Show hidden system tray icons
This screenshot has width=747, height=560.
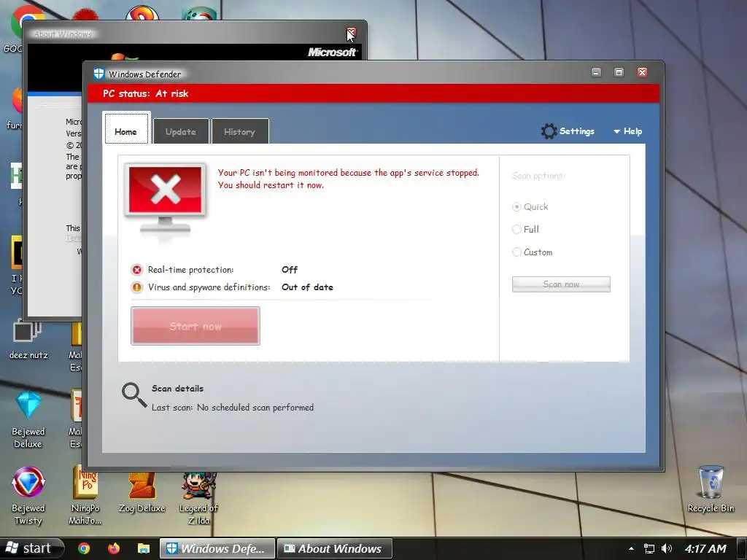pos(631,549)
